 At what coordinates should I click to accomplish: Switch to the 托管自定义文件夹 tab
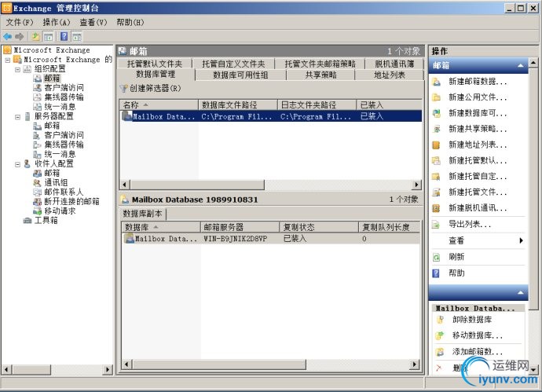coord(233,64)
